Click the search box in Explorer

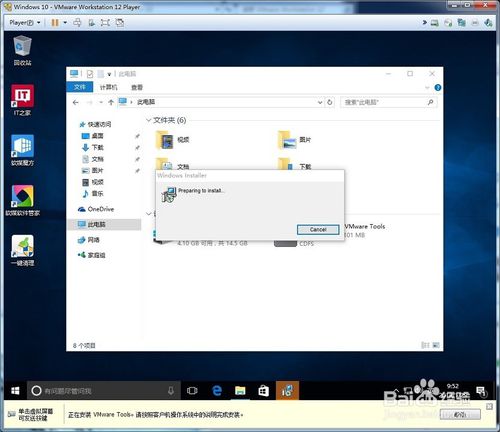tap(388, 102)
